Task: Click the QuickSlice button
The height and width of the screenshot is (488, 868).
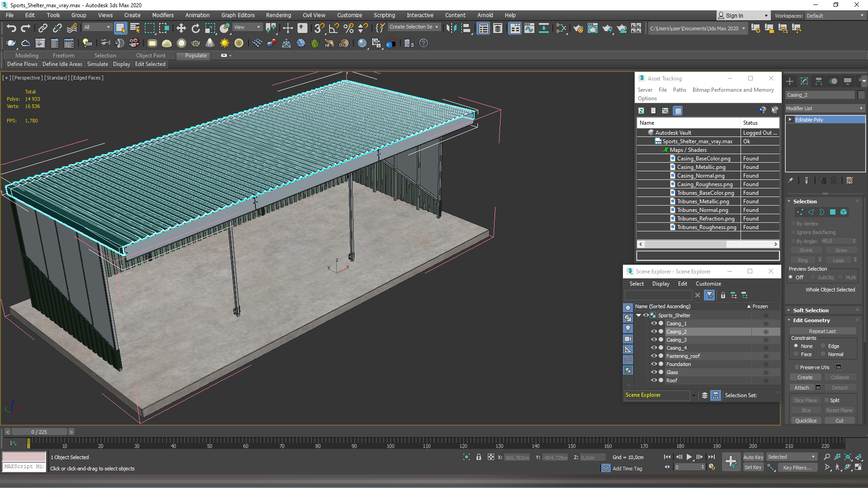Action: tap(806, 421)
